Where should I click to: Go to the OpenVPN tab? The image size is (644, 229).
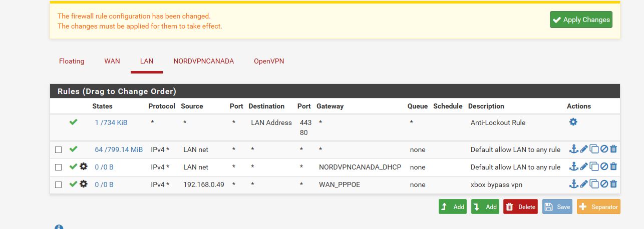(269, 61)
